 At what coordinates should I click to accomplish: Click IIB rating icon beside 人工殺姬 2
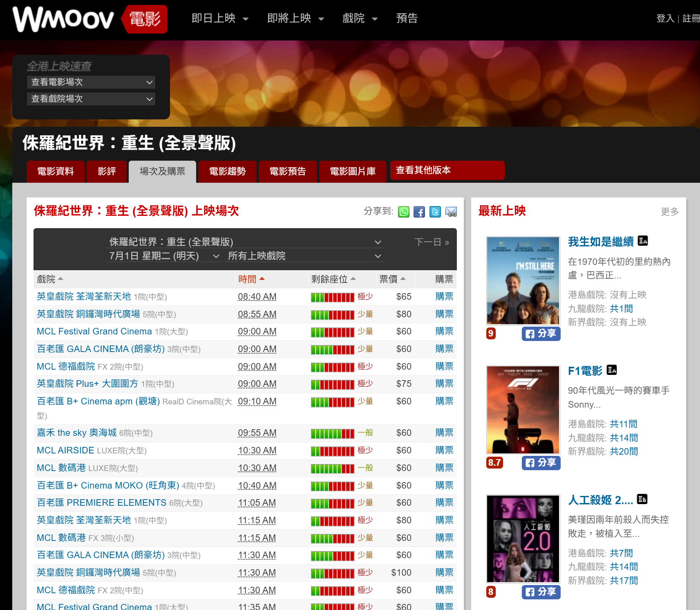[642, 499]
